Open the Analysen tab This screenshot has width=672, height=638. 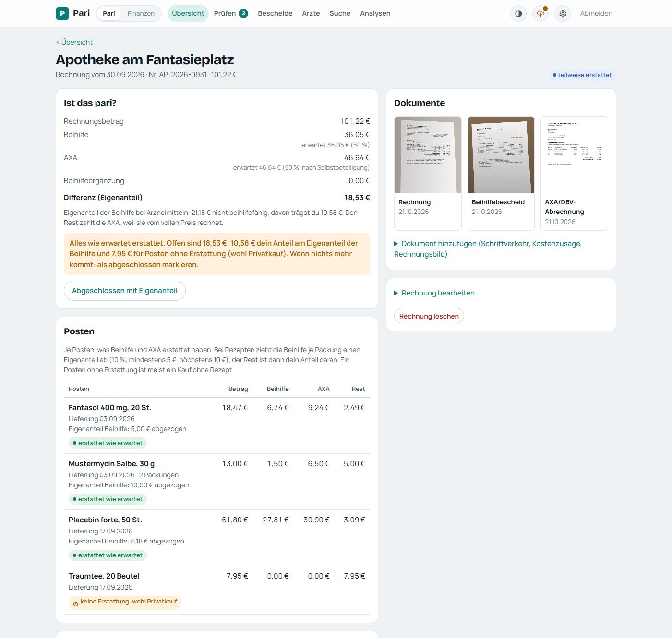coord(375,13)
